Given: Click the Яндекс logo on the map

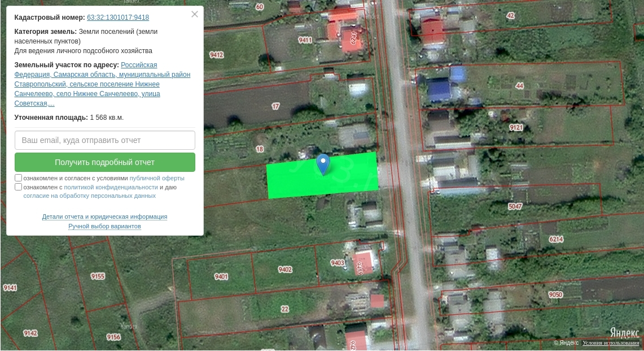Looking at the screenshot, I should tap(624, 332).
